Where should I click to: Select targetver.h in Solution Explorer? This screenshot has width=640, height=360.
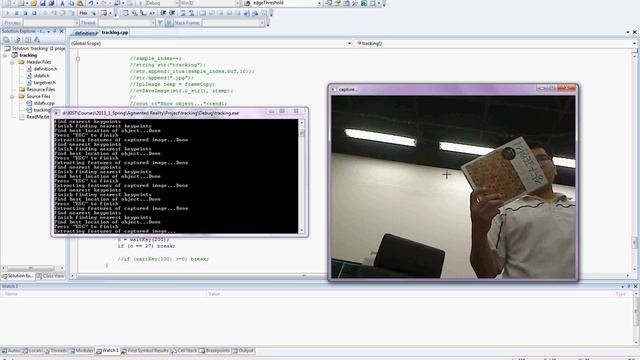pyautogui.click(x=44, y=82)
